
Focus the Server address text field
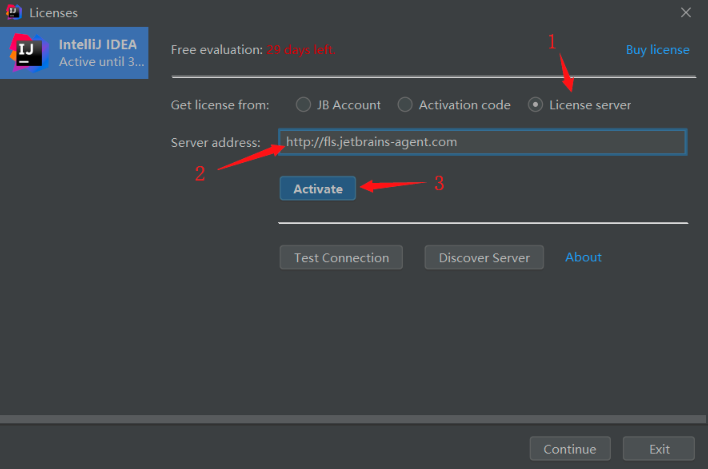coord(482,142)
